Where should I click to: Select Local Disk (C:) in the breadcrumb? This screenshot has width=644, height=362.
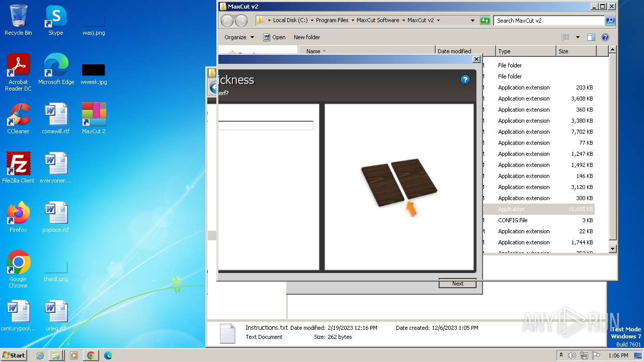click(x=290, y=21)
